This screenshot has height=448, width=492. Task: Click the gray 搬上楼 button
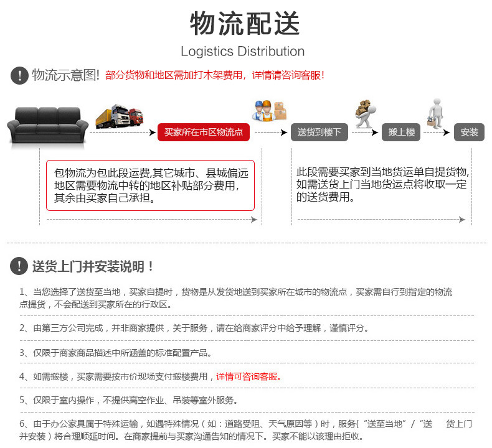click(401, 133)
